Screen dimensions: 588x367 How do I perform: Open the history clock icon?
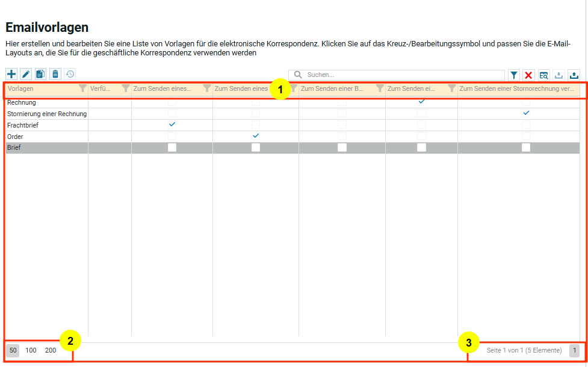click(x=70, y=74)
